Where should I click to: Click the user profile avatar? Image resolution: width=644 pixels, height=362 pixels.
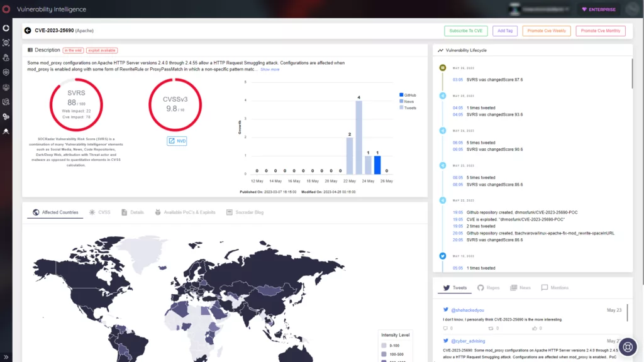click(x=633, y=9)
